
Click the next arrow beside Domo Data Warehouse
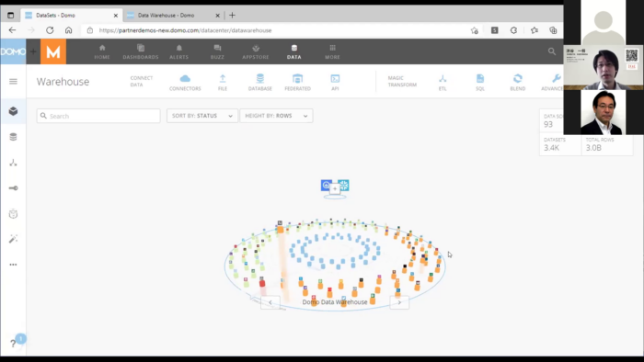[x=399, y=302]
